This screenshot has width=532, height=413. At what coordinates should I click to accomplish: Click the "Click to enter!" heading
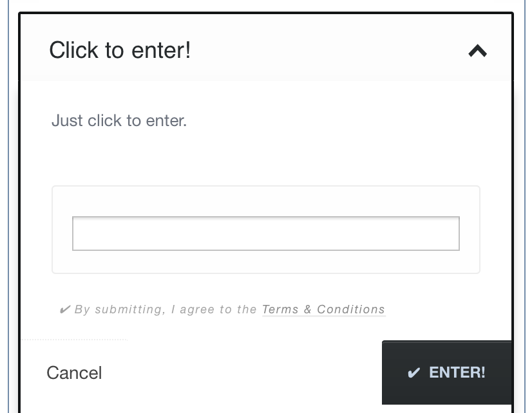(x=120, y=50)
